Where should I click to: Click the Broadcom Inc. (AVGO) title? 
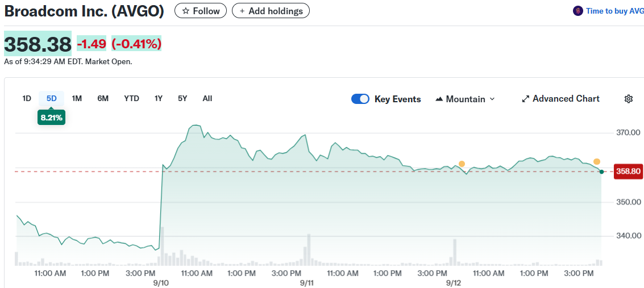[x=84, y=11]
